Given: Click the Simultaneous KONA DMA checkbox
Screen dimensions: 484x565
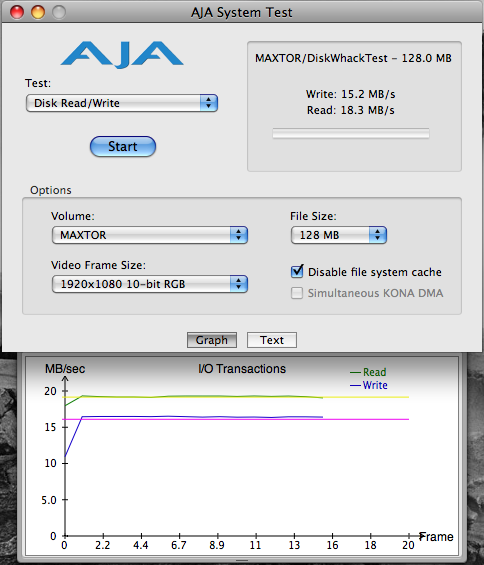Looking at the screenshot, I should pos(297,293).
